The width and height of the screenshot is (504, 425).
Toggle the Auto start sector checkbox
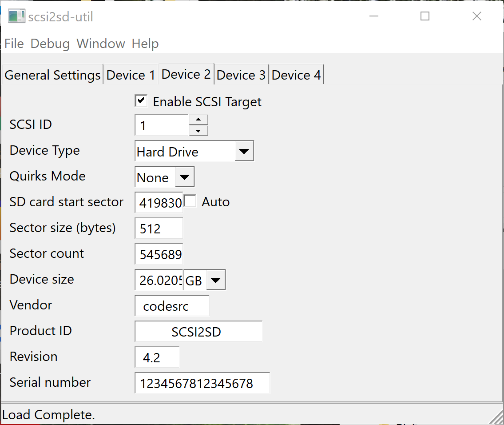190,201
